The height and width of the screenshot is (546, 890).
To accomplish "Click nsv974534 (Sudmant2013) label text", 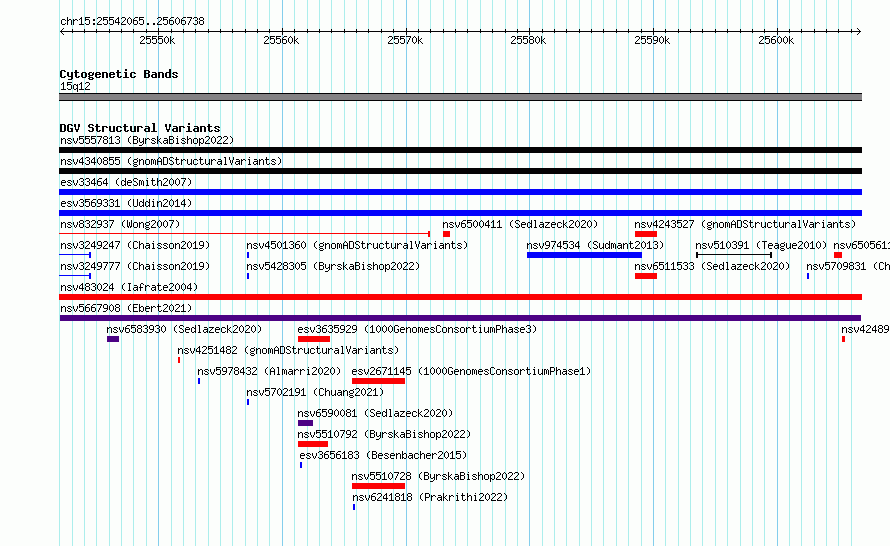I will pos(595,245).
